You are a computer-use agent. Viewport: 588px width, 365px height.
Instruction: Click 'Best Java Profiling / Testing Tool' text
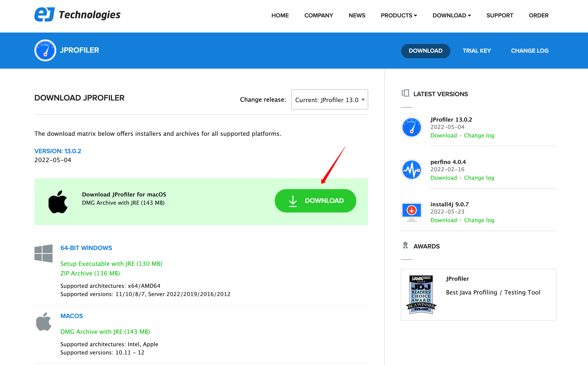493,292
